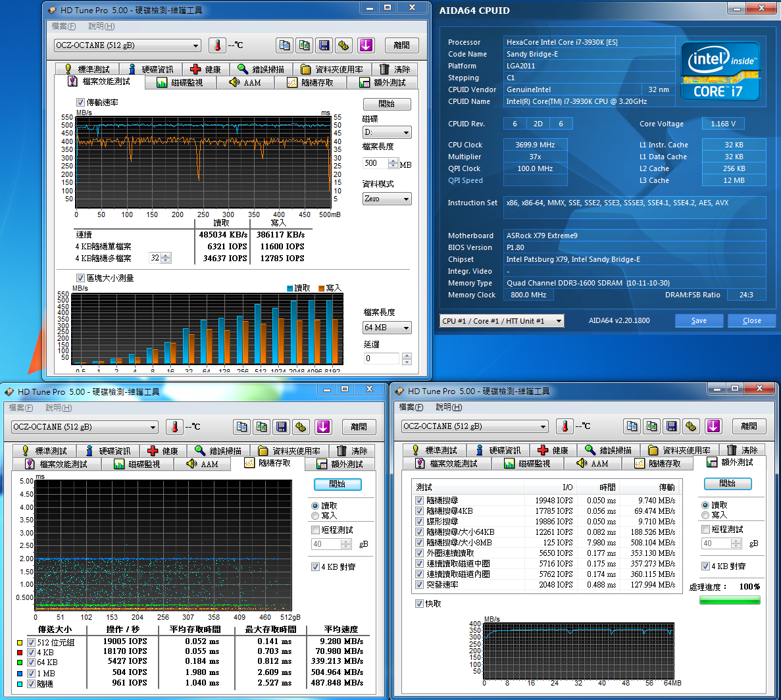This screenshot has height=700, width=781.
Task: Open options icon in bottom-left HD Tune window
Action: coord(301,427)
